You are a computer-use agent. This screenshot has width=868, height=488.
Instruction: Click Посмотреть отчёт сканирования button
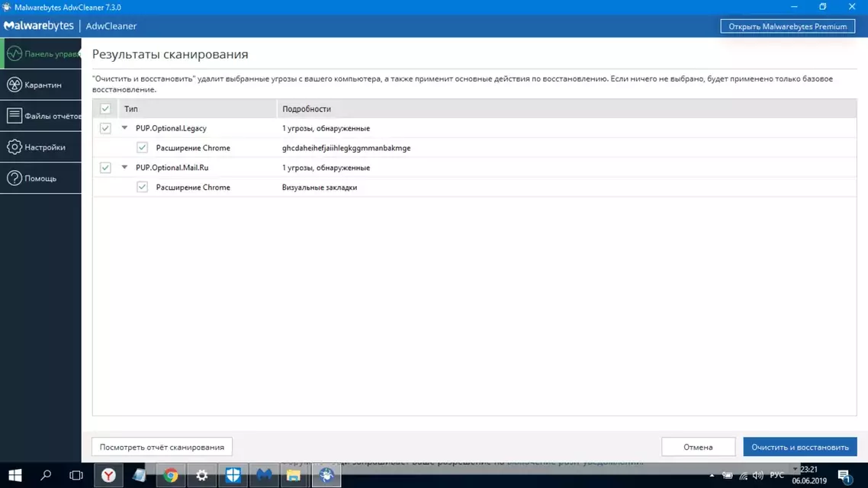(162, 447)
